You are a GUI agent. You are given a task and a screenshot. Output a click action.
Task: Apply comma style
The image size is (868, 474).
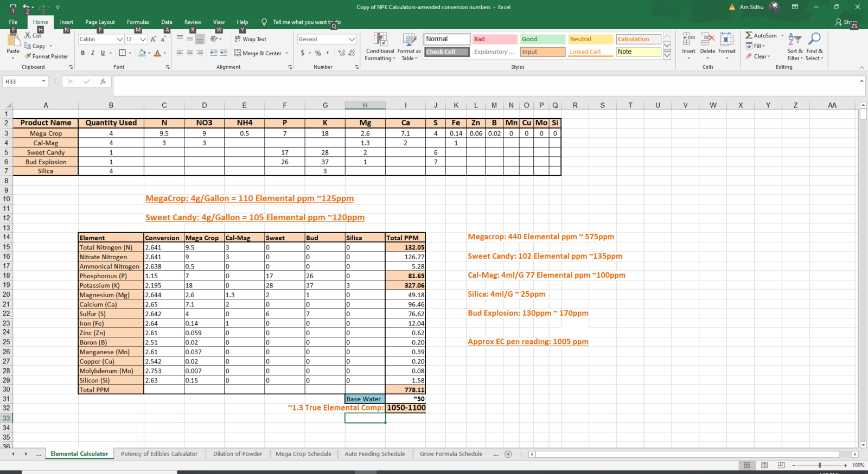pyautogui.click(x=327, y=53)
